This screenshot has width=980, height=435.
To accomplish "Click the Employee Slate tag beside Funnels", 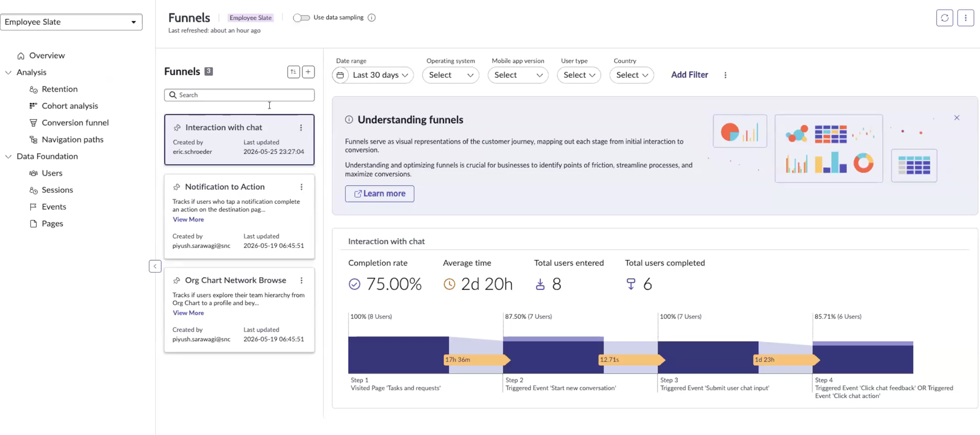I will coord(250,18).
